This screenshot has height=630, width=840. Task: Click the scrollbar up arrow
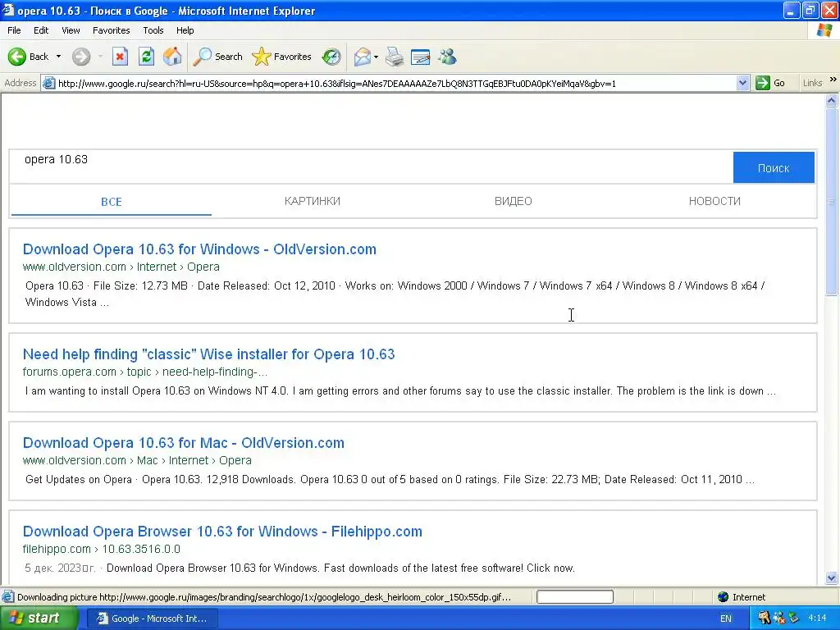point(832,100)
